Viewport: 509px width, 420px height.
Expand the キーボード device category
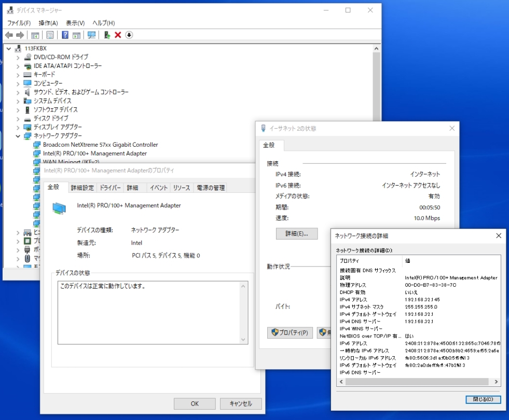tap(18, 75)
